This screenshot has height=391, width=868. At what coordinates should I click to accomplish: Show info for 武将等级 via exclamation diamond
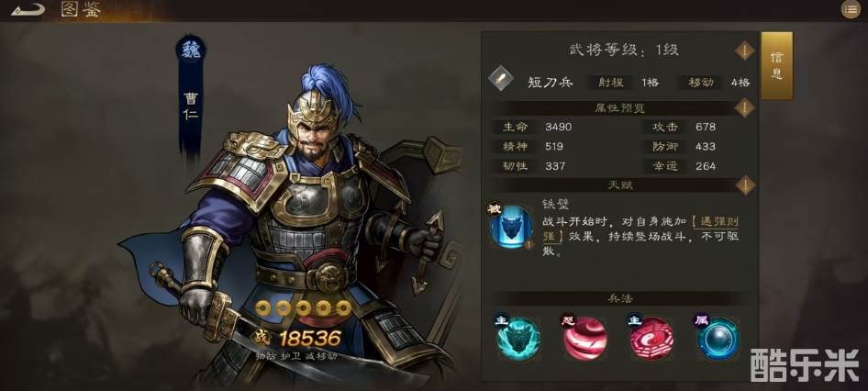(x=744, y=50)
